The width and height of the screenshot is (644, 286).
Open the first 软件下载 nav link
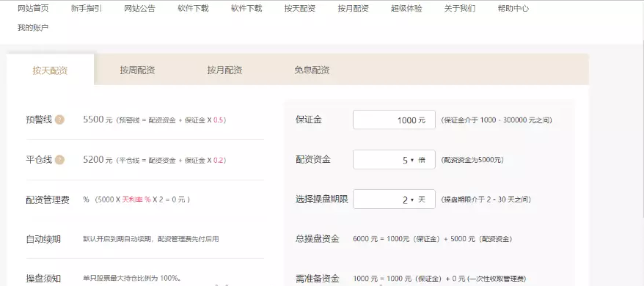click(x=193, y=8)
